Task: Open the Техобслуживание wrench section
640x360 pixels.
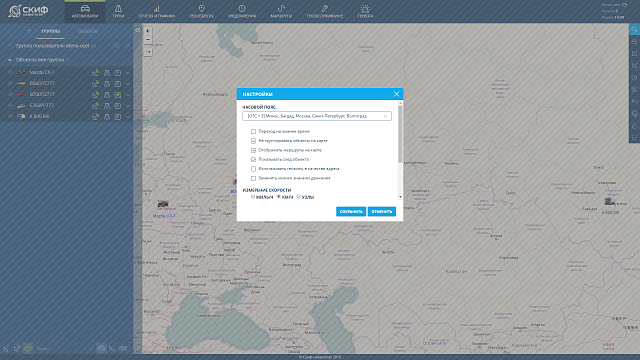Action: tap(324, 11)
